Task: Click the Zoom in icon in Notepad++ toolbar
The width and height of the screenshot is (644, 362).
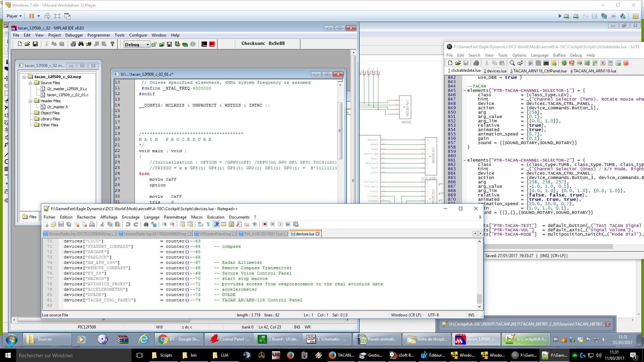Action: [x=164, y=224]
